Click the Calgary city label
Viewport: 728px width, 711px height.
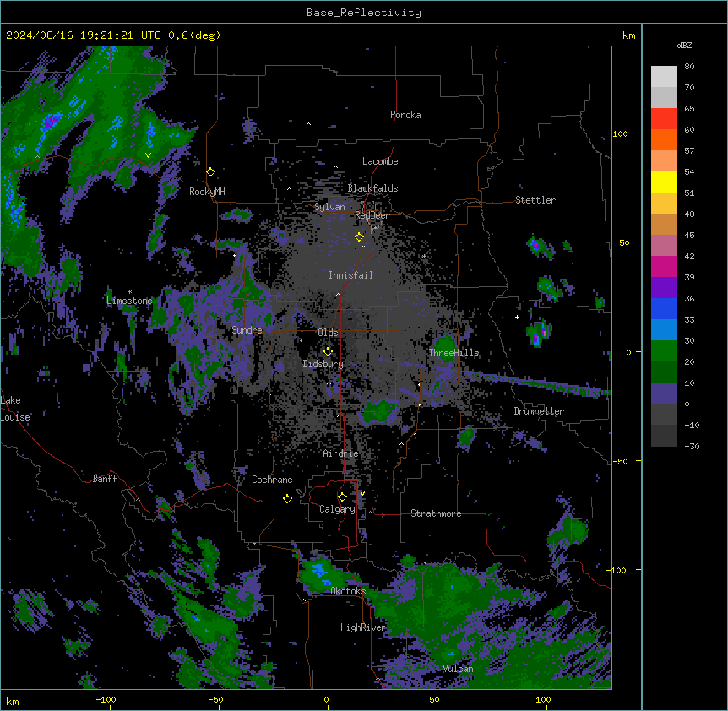click(x=337, y=509)
